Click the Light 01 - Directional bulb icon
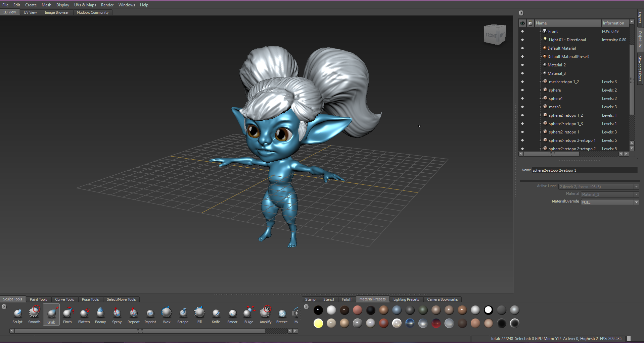 click(x=545, y=39)
